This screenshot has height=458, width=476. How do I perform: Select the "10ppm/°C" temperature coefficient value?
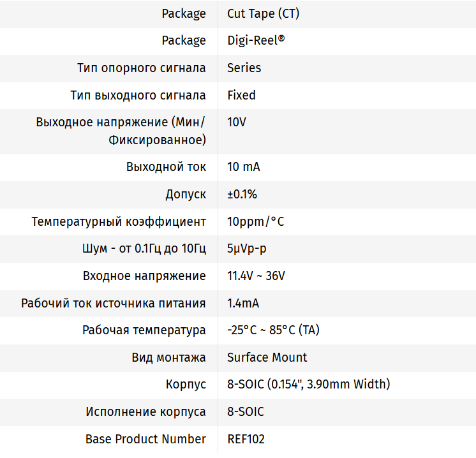pyautogui.click(x=255, y=221)
